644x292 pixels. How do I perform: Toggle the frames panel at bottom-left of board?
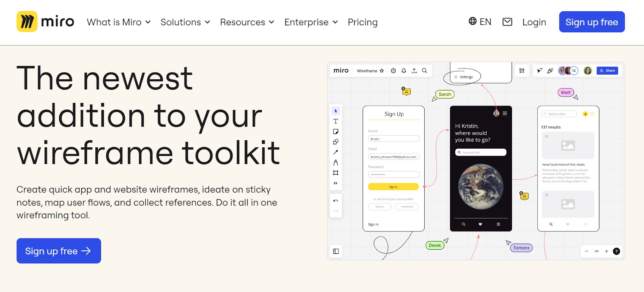(x=336, y=251)
